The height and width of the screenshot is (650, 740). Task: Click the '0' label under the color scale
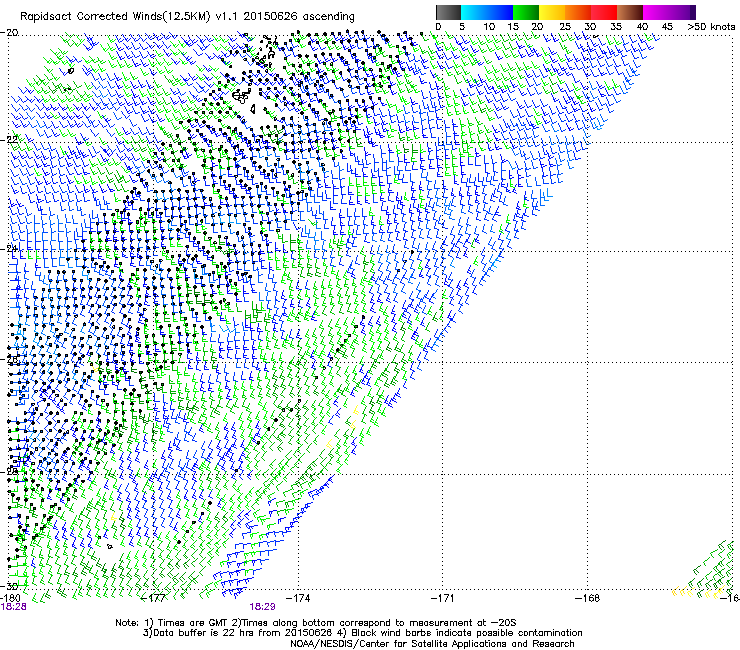[x=438, y=27]
